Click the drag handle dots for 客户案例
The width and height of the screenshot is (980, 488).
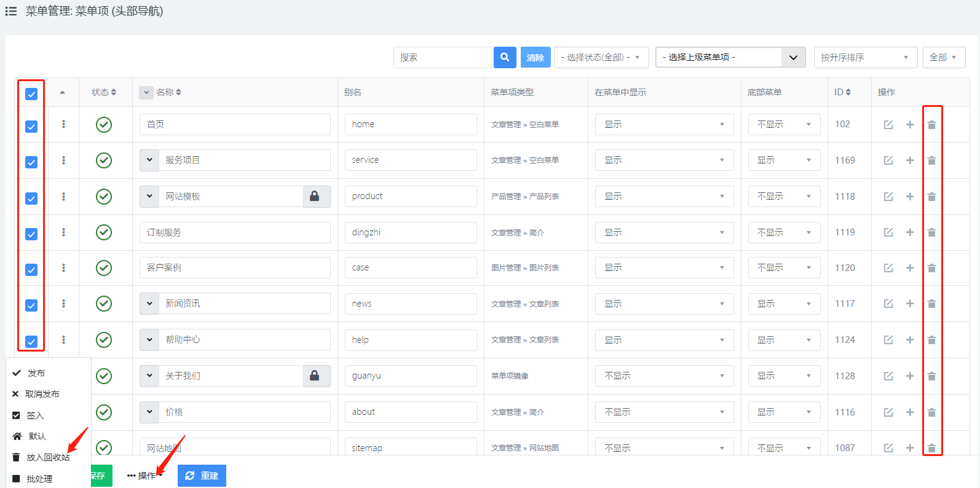[63, 268]
